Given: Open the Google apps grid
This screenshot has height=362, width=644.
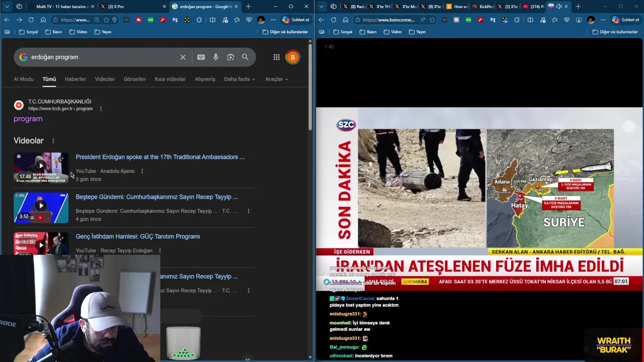Looking at the screenshot, I should coord(276,57).
